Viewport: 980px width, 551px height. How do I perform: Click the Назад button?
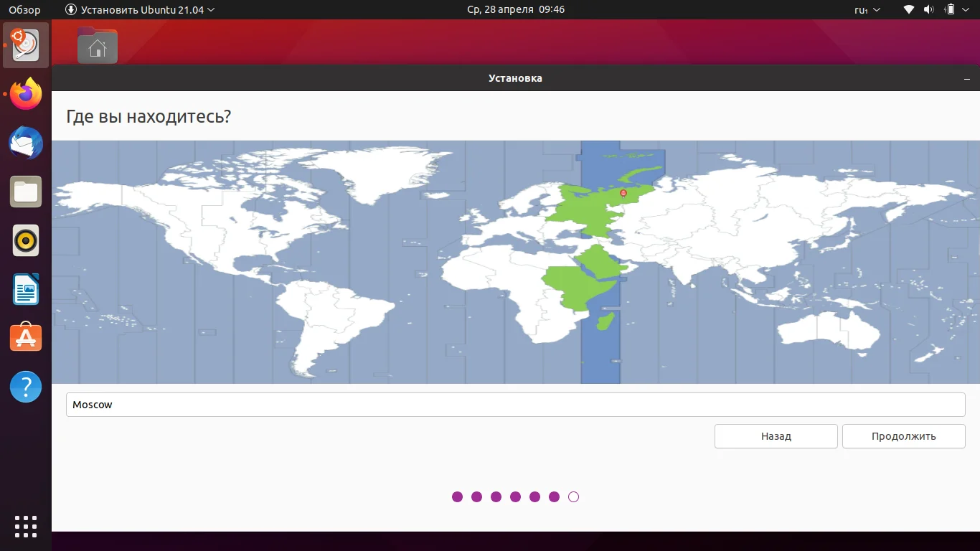(776, 436)
